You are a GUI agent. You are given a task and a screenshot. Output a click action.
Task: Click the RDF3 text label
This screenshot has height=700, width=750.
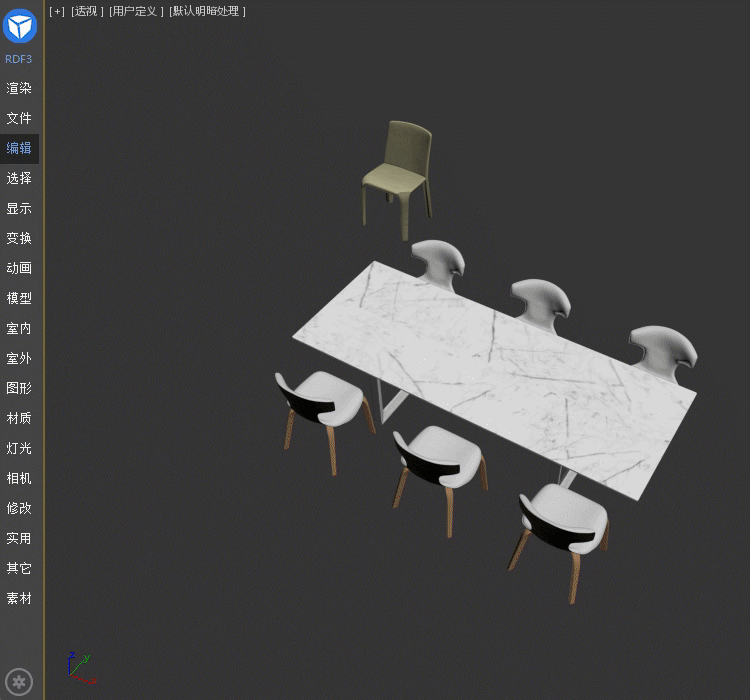[x=19, y=59]
